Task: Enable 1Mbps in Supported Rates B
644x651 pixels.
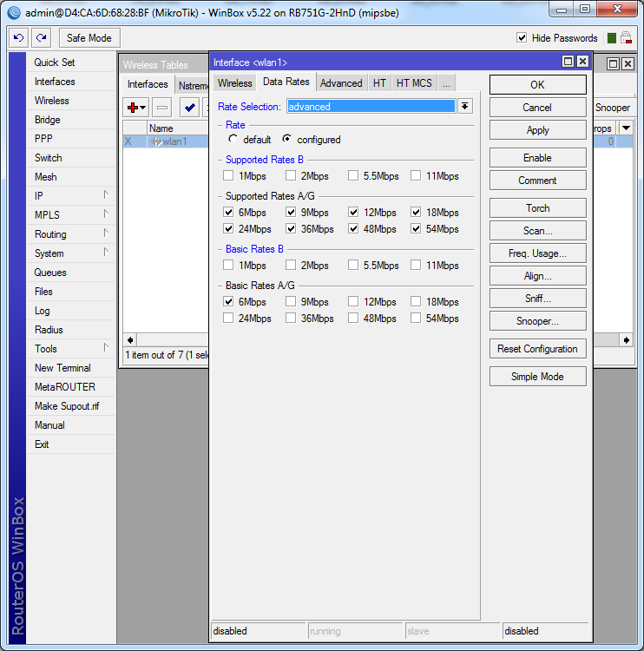Action: pos(228,175)
